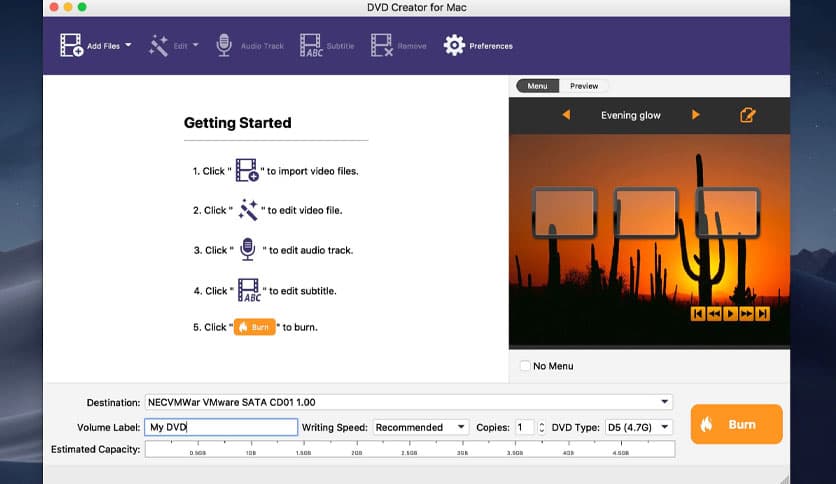The height and width of the screenshot is (484, 836).
Task: Click the orange Burn button
Action: [736, 424]
